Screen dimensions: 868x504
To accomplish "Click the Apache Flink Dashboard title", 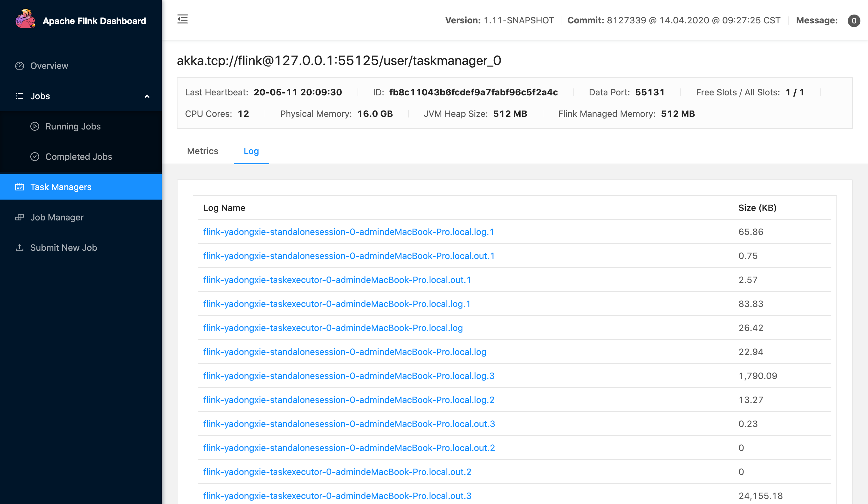I will click(94, 21).
